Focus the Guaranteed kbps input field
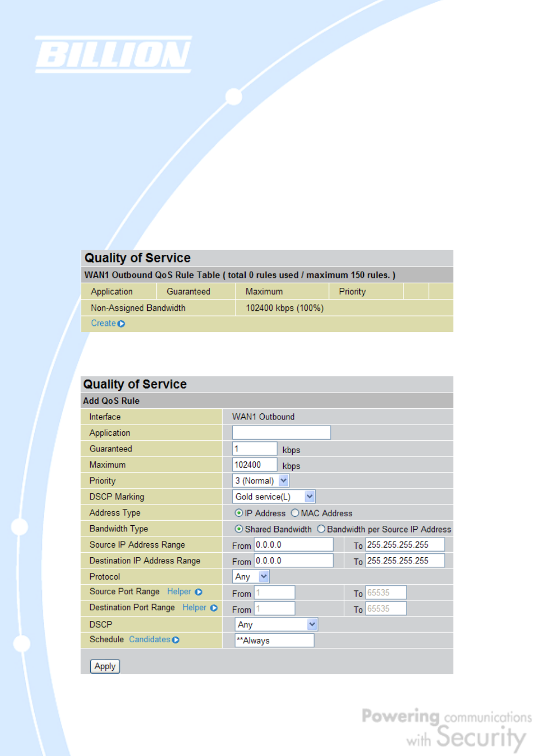The image size is (534, 756). point(255,449)
